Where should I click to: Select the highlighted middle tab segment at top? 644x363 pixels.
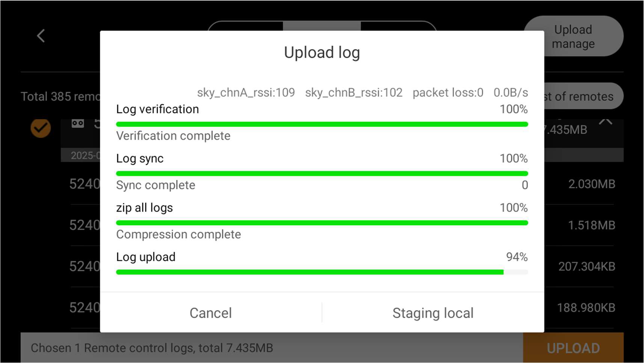[322, 26]
